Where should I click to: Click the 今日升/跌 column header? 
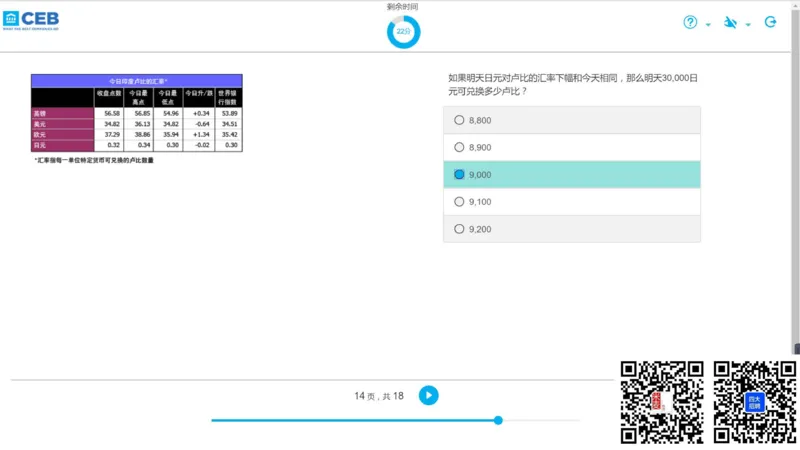point(199,97)
